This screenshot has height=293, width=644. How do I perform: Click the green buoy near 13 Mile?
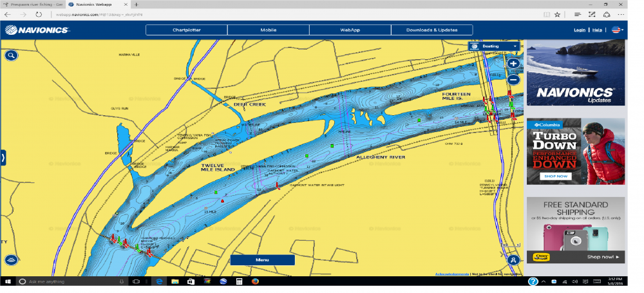[x=216, y=192]
